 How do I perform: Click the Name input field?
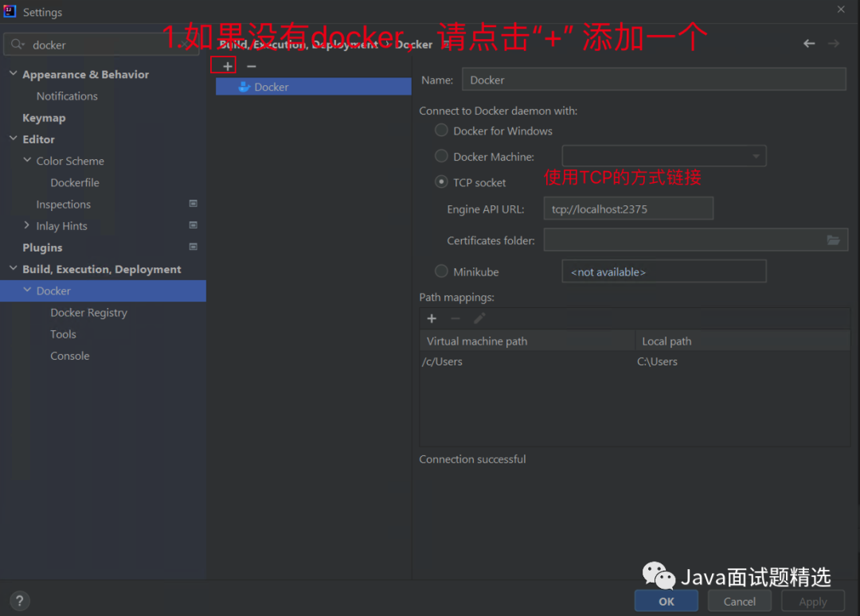[x=654, y=80]
